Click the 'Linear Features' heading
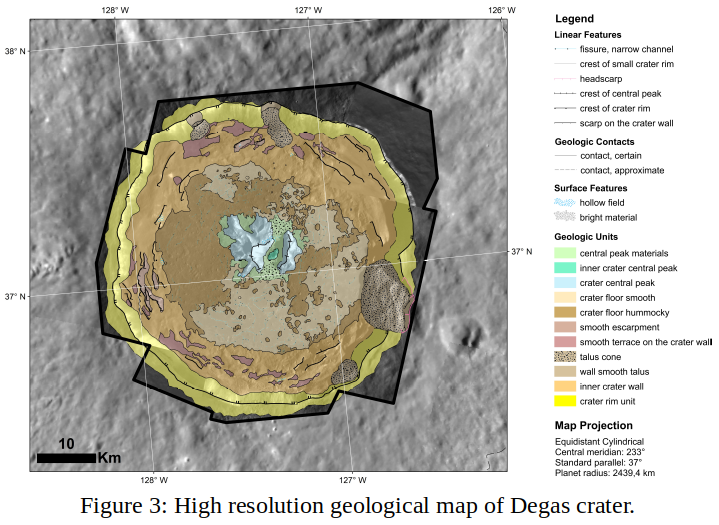Viewport: 719px width, 525px height. coord(587,35)
